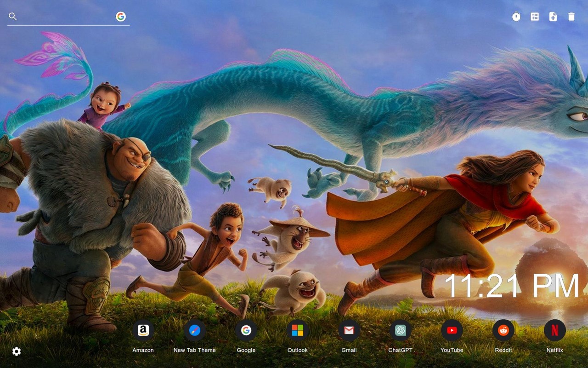
Task: Open the stopwatch timer tool
Action: (516, 17)
